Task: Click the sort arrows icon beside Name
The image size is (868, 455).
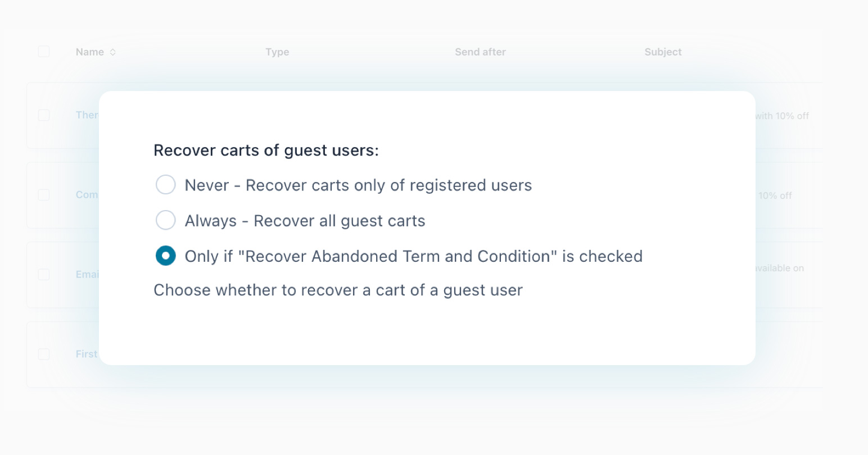Action: click(x=113, y=52)
